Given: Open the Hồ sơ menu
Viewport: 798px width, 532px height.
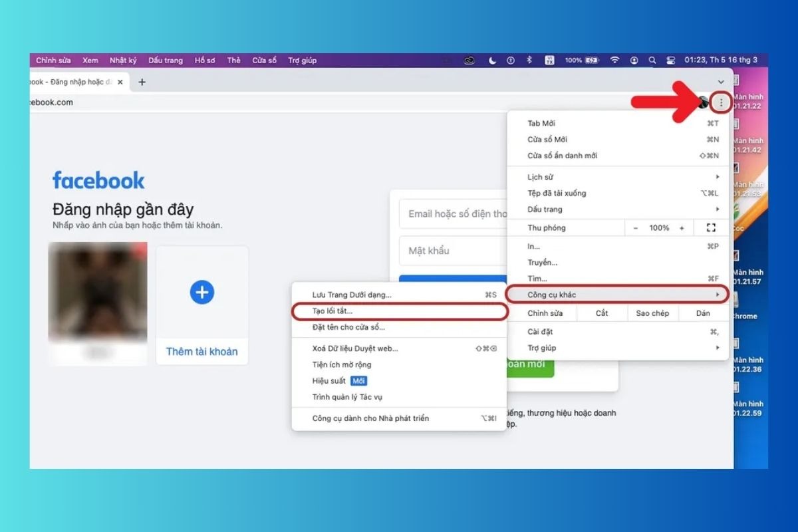Looking at the screenshot, I should click(205, 60).
